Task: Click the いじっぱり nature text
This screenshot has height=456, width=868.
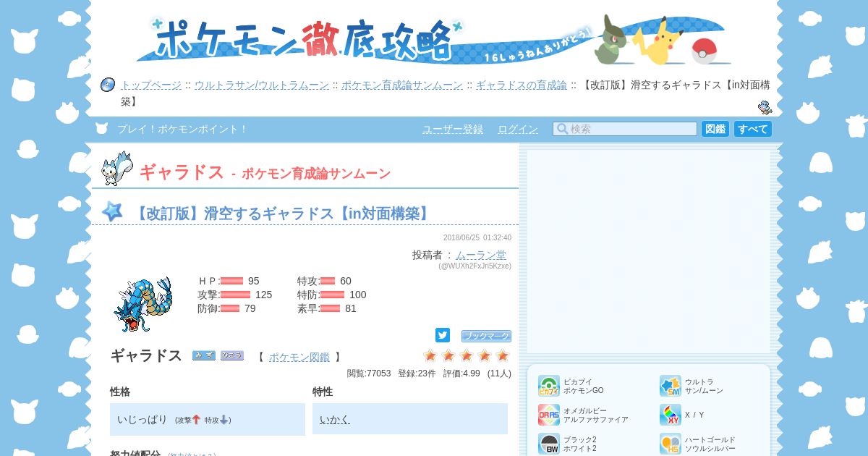Action: pyautogui.click(x=142, y=420)
